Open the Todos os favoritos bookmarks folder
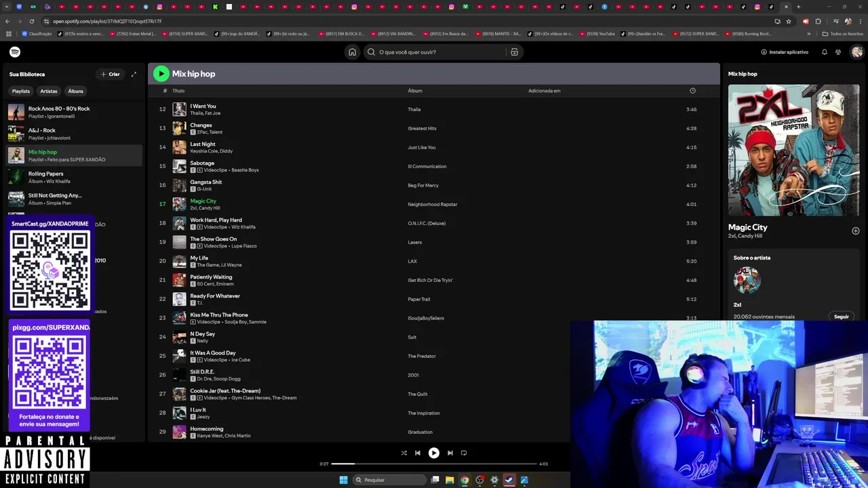Viewport: 868px width, 488px height. 843,33
